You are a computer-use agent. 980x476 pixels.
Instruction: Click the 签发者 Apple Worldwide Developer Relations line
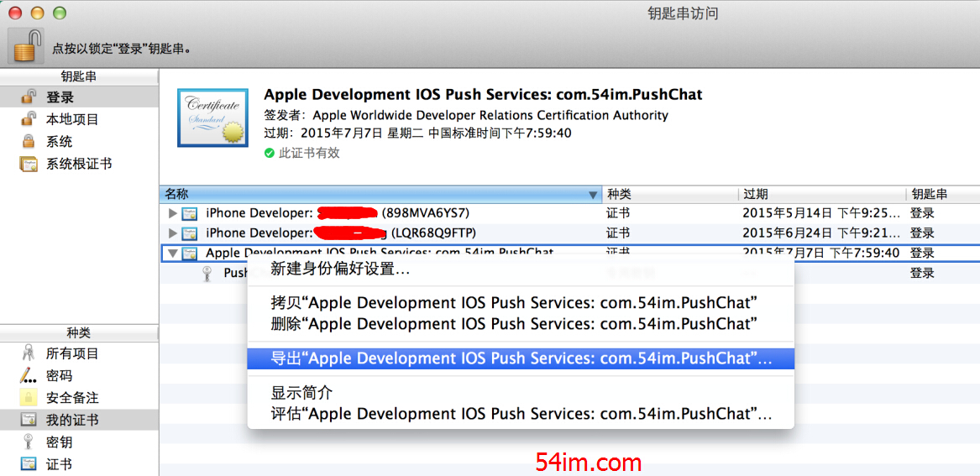(465, 116)
